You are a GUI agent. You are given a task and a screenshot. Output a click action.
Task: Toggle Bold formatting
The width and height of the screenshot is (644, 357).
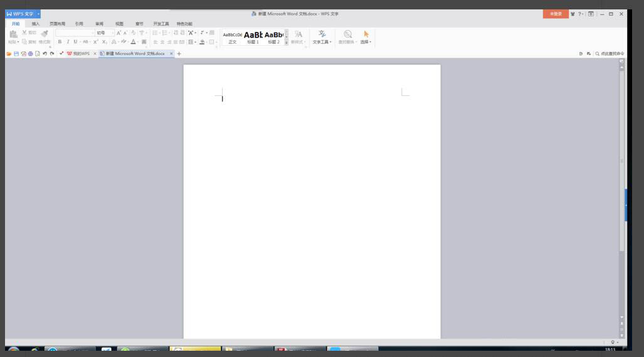pyautogui.click(x=60, y=42)
